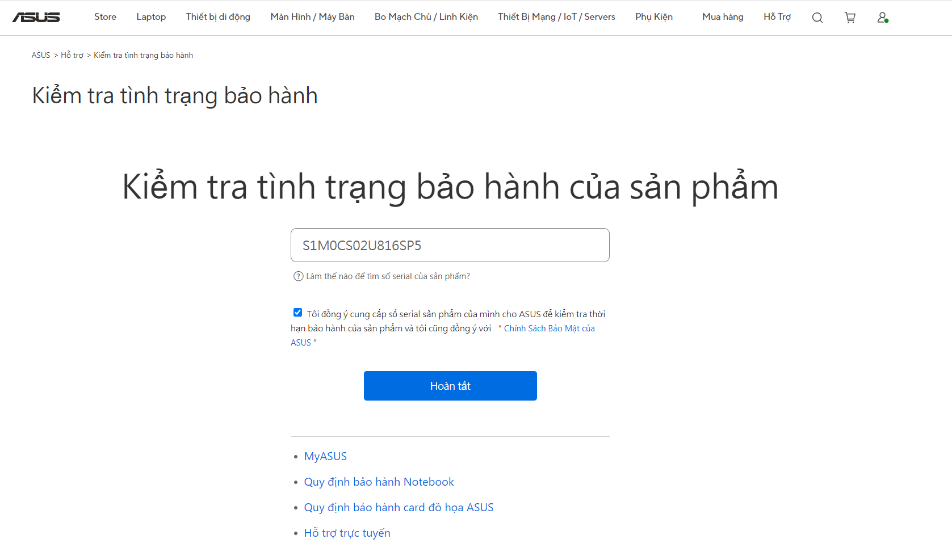The height and width of the screenshot is (560, 952).
Task: Open the user account icon
Action: tap(883, 18)
